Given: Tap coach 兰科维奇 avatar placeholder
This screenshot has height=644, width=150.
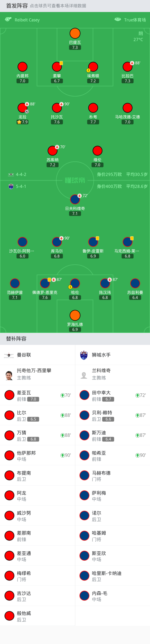Looking at the screenshot, I should pos(84,375).
